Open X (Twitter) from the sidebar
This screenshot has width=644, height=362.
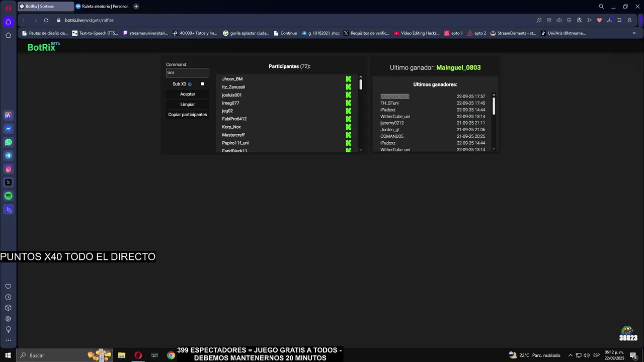click(8, 183)
